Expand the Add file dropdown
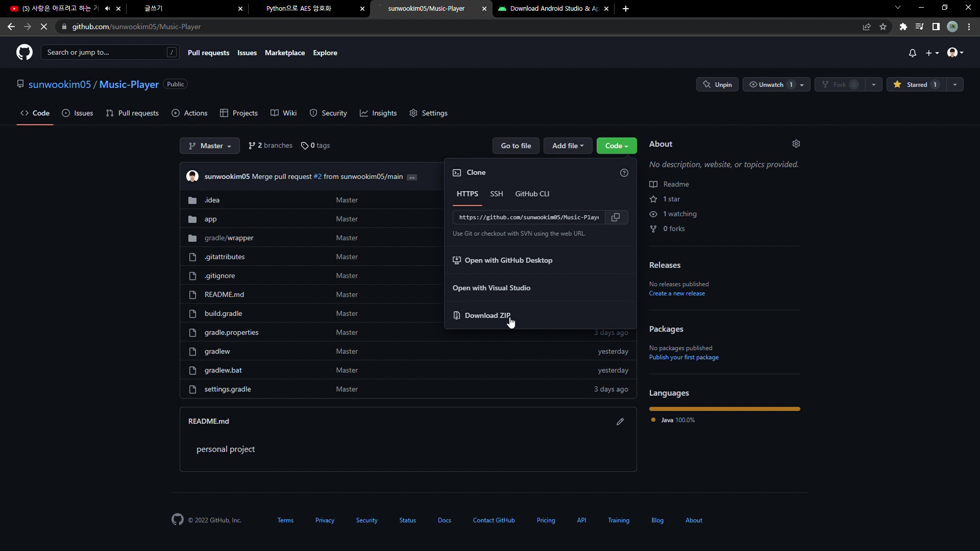The image size is (980, 551). 568,146
